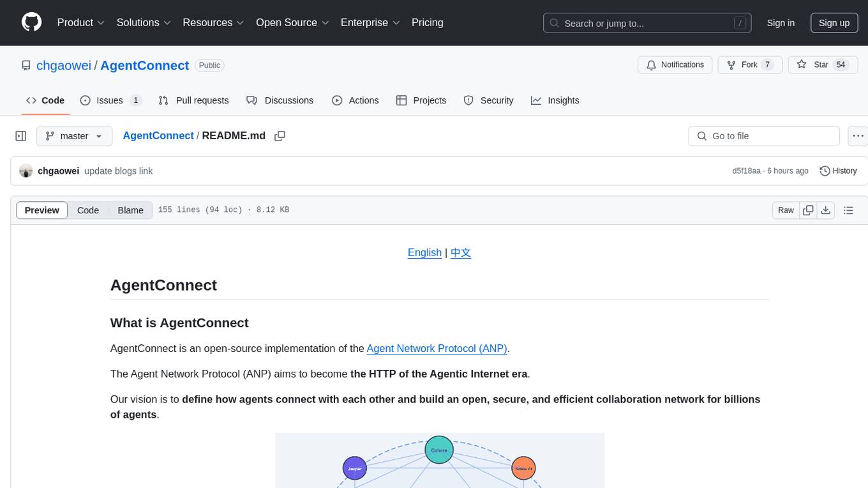Select the Blame view
868x488 pixels.
[x=131, y=210]
